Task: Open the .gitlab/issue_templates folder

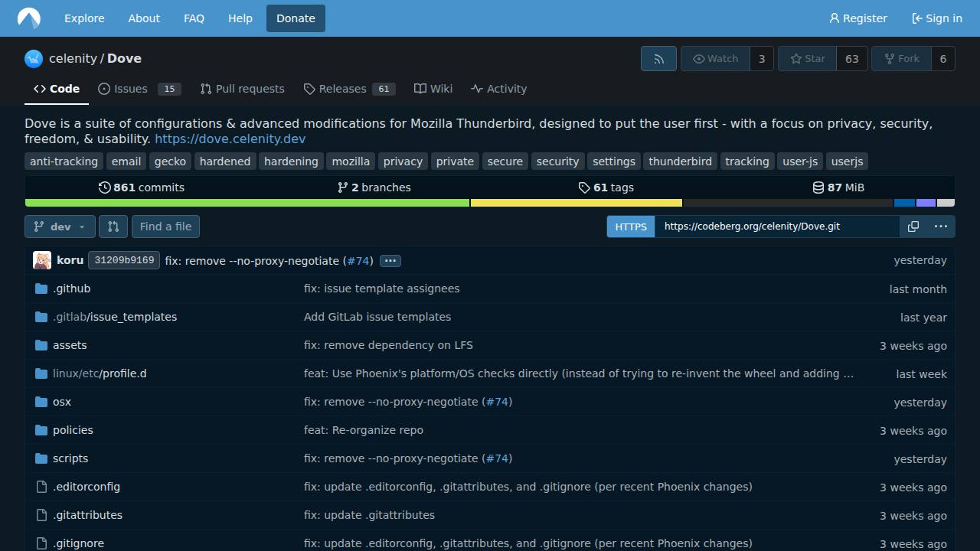Action: pyautogui.click(x=115, y=317)
